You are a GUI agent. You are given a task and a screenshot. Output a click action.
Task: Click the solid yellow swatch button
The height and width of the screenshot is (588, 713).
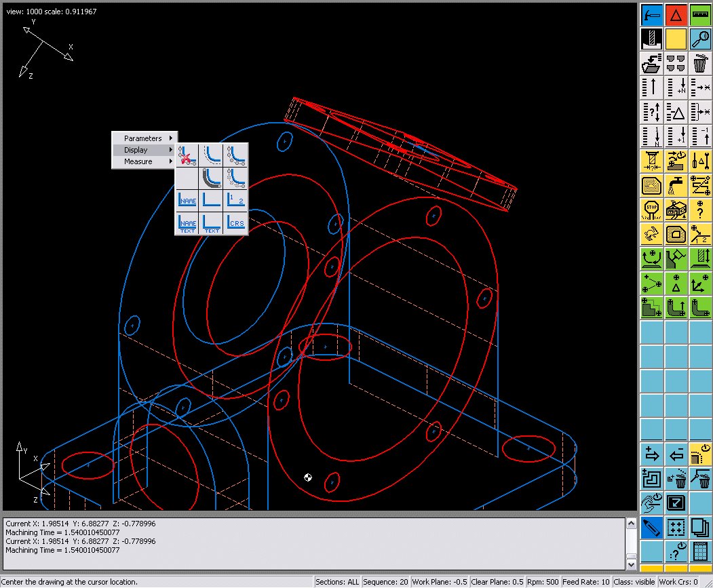676,39
